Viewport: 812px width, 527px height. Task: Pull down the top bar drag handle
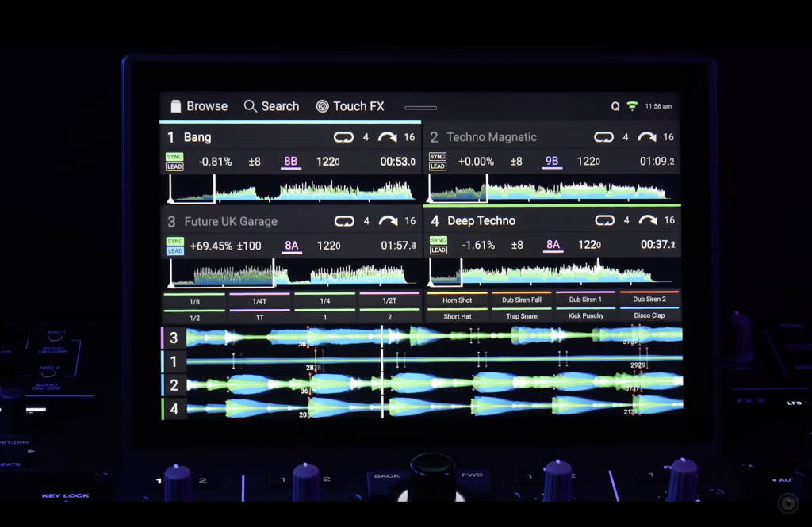420,108
